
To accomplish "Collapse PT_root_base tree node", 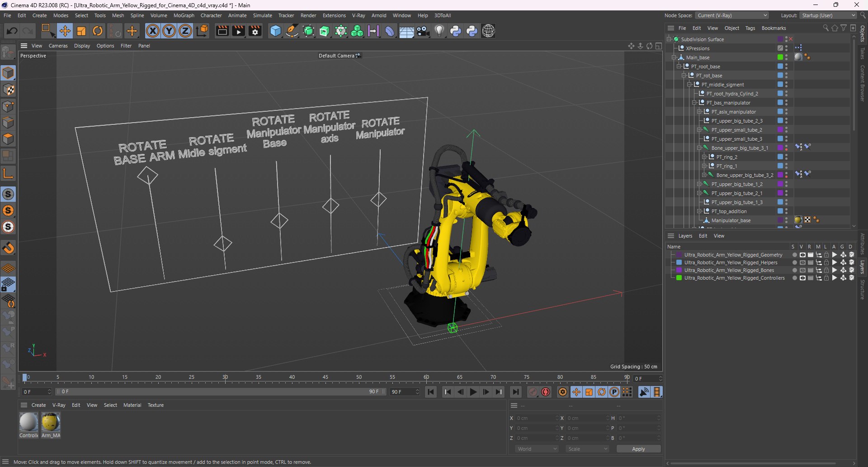I will 679,67.
